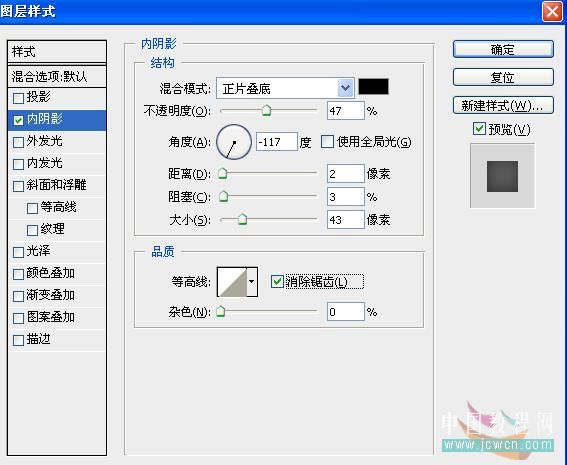Click the 确定 OK button
567x465 pixels.
(503, 49)
